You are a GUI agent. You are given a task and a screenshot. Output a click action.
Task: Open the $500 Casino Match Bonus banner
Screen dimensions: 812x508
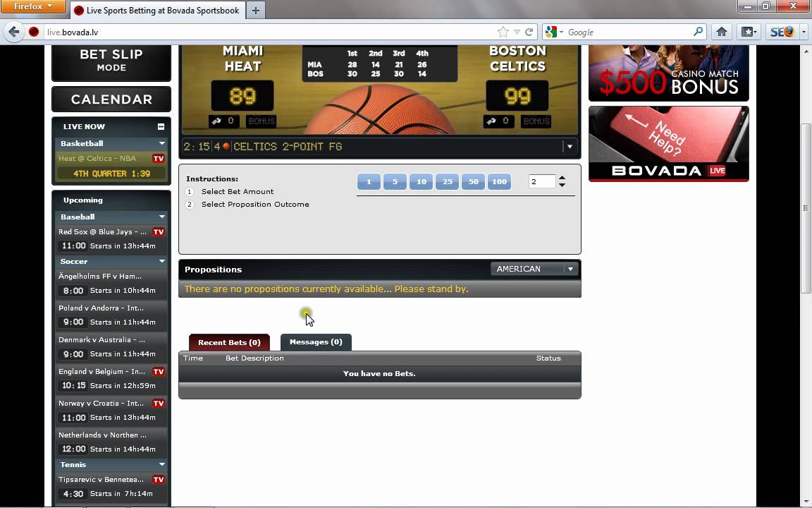[x=668, y=73]
